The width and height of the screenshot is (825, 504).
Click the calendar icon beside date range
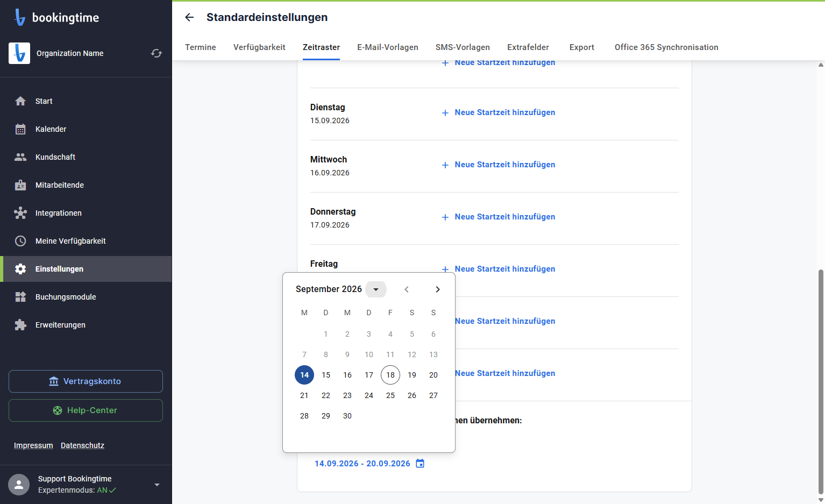(420, 463)
